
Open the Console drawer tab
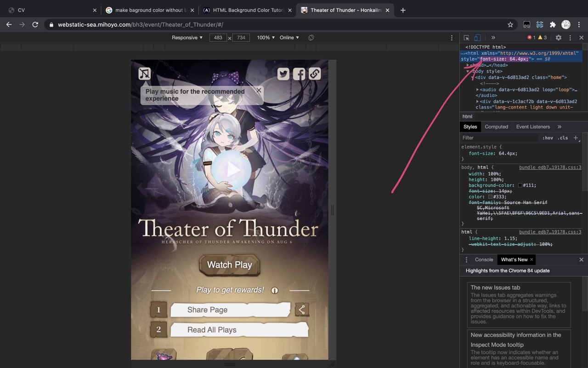coord(484,259)
